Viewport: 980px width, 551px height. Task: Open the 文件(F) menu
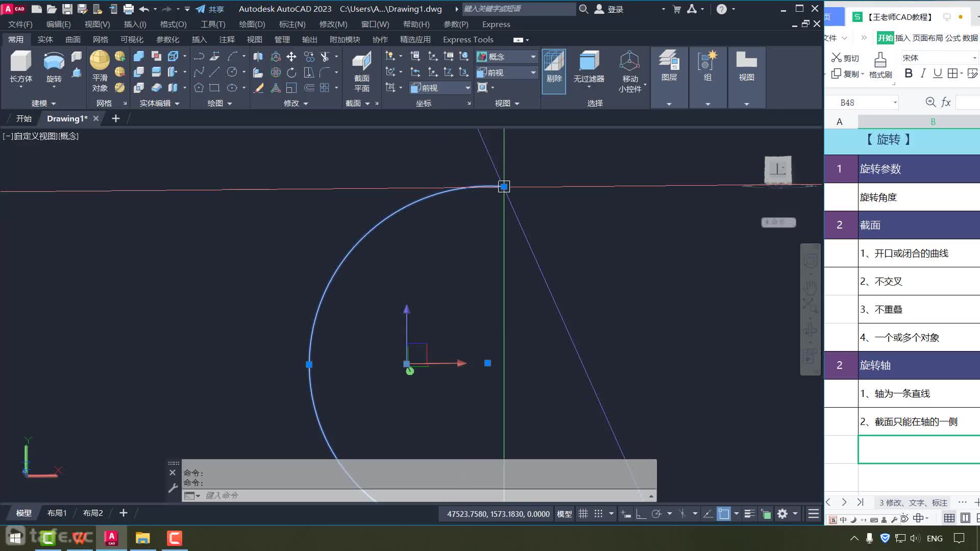[20, 24]
